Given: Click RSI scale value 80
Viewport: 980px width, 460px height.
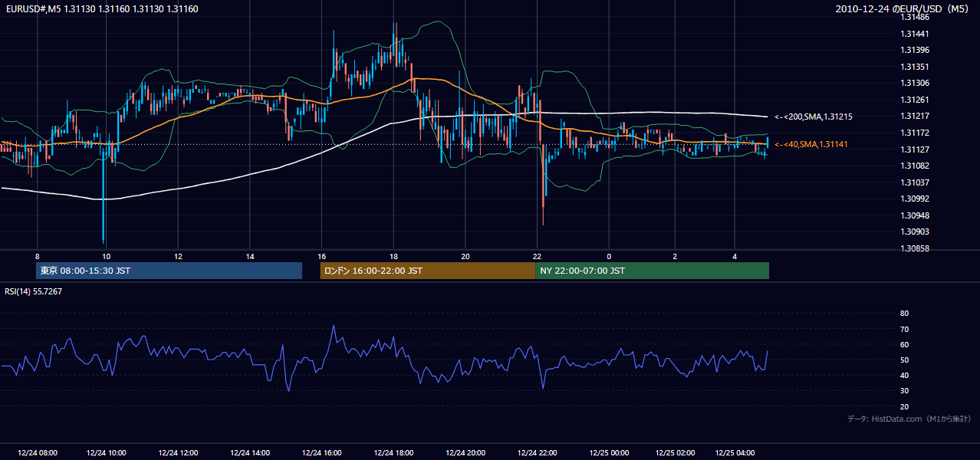Looking at the screenshot, I should pyautogui.click(x=904, y=314).
